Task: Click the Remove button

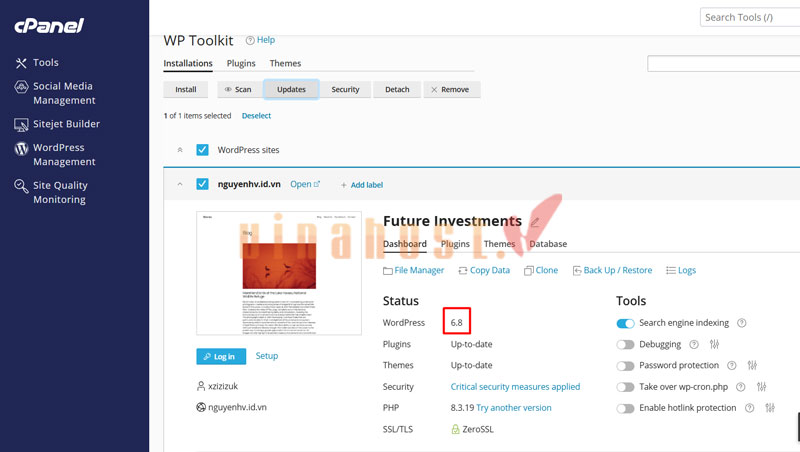Action: pyautogui.click(x=452, y=89)
